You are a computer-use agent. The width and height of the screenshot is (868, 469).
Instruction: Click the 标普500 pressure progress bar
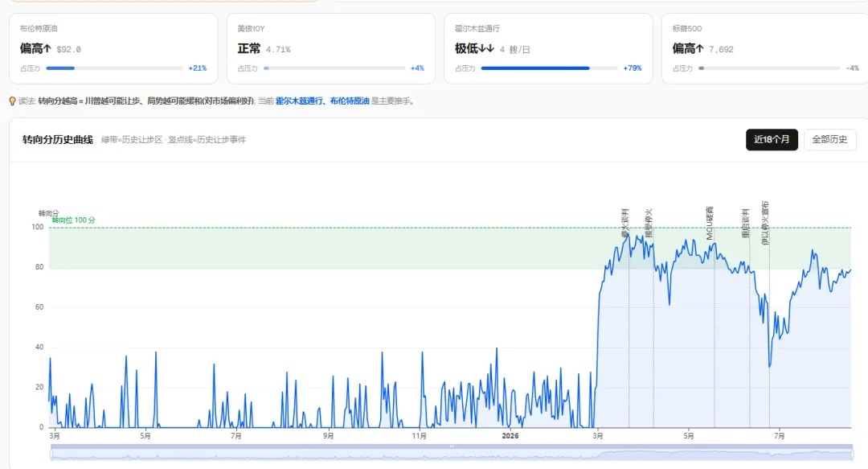769,68
